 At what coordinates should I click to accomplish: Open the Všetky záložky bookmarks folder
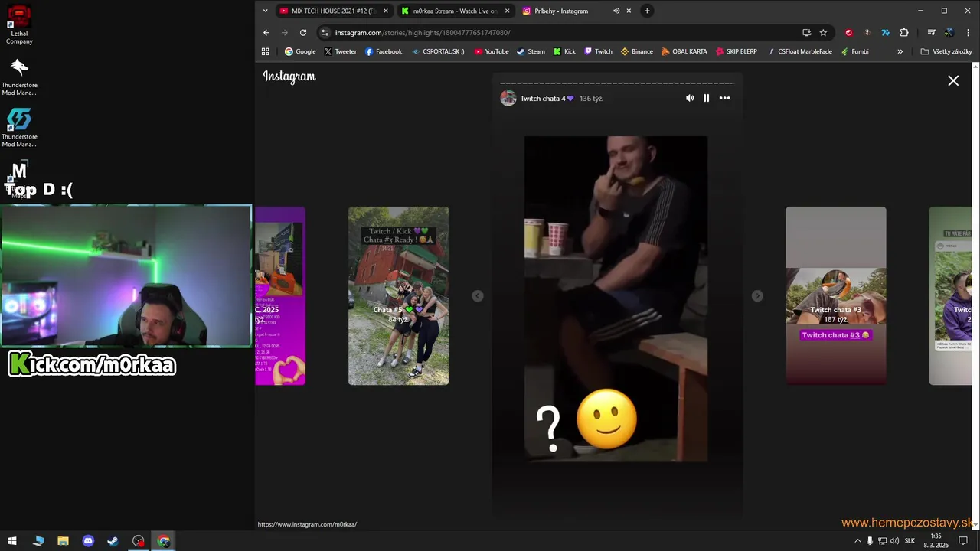click(946, 51)
